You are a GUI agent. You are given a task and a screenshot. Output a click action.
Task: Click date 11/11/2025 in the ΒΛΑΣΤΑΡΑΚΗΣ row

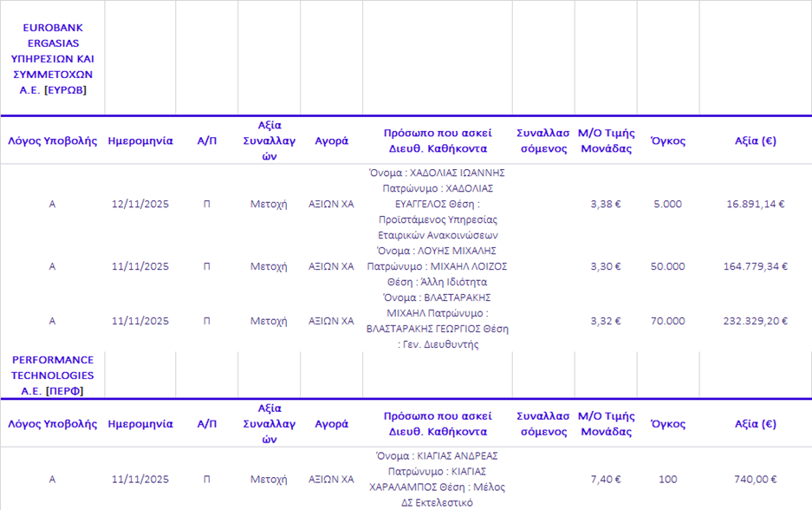(x=140, y=321)
